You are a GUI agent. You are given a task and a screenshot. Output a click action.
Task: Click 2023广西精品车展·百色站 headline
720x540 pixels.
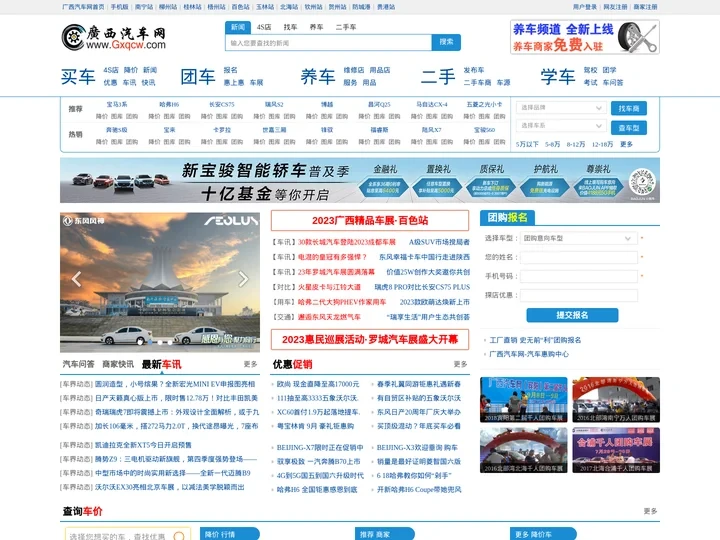370,220
